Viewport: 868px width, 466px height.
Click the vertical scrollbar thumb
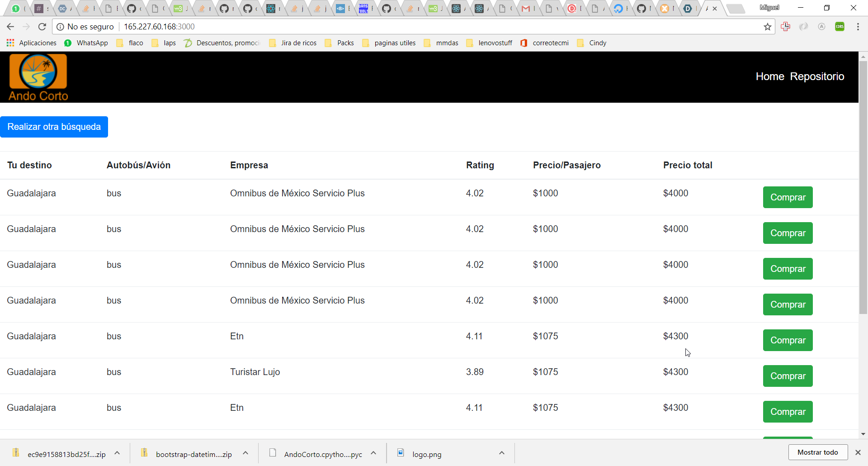tap(863, 187)
